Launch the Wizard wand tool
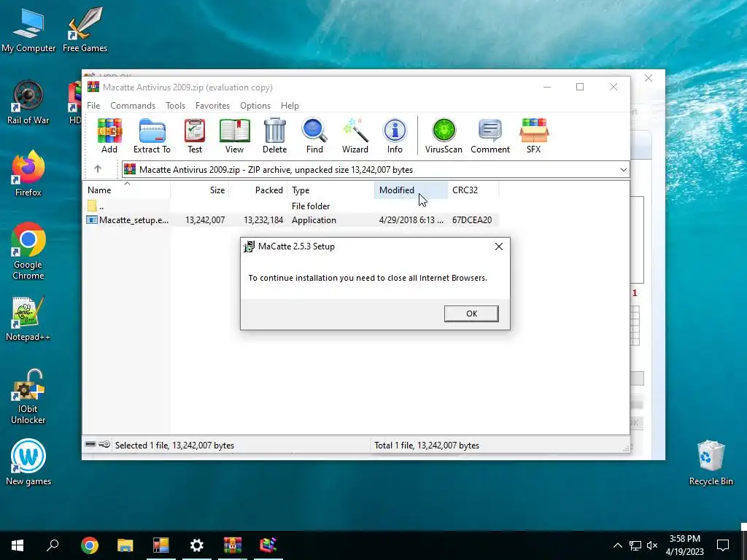Image resolution: width=747 pixels, height=560 pixels. [x=355, y=136]
